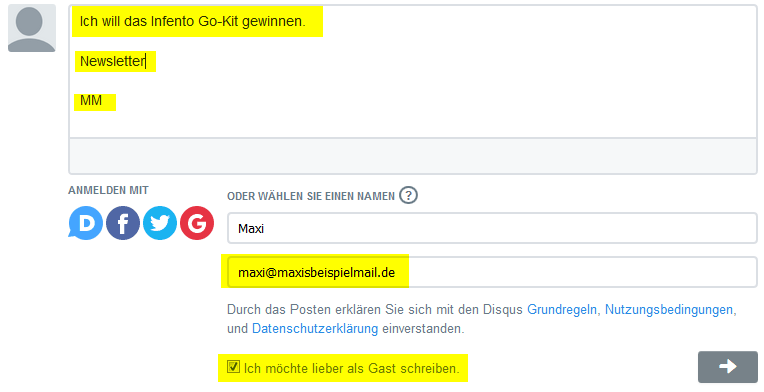Click the question mark help icon
Image resolution: width=764 pixels, height=392 pixels.
[408, 195]
